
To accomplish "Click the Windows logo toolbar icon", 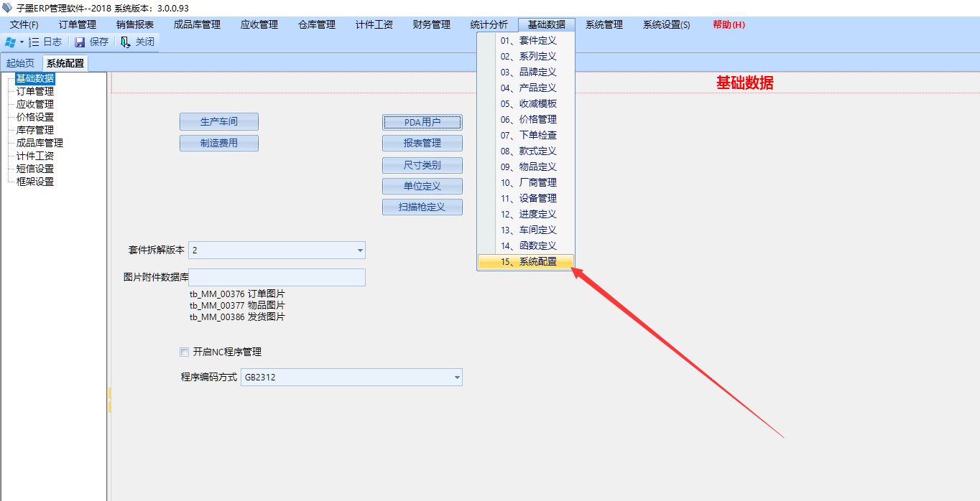I will [x=10, y=42].
